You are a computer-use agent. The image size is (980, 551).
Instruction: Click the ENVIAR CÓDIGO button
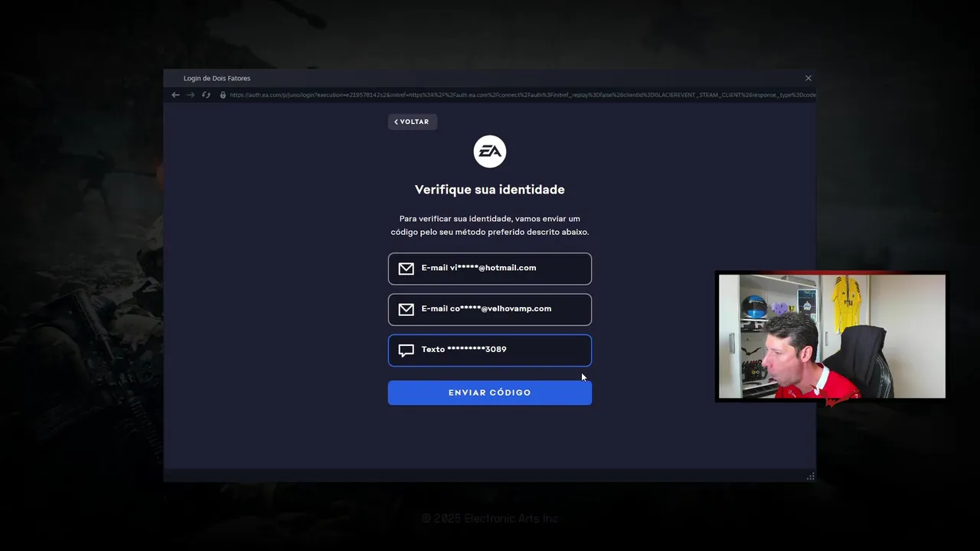[490, 393]
